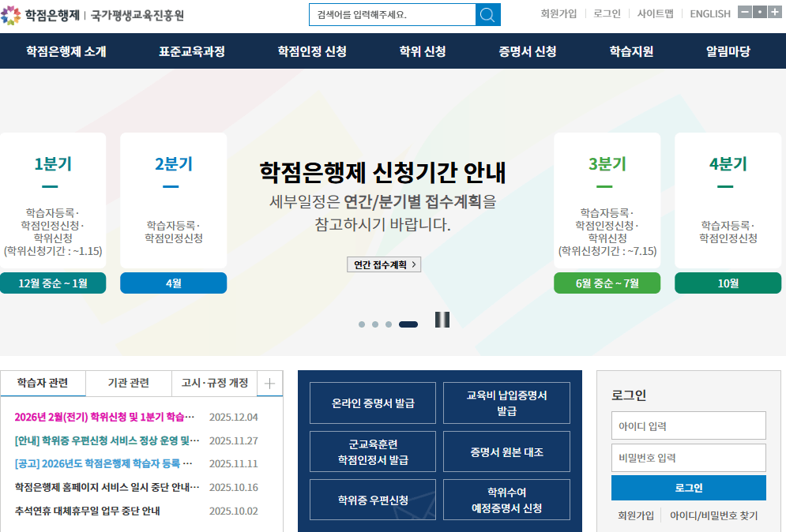Switch to the 기관 관련 tab
Image resolution: width=786 pixels, height=532 pixels.
point(128,384)
